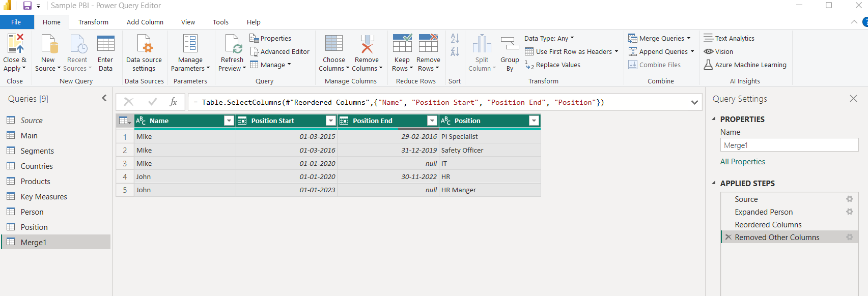Cancel the formula edit with X
Viewport: 868px width, 296px height.
129,102
